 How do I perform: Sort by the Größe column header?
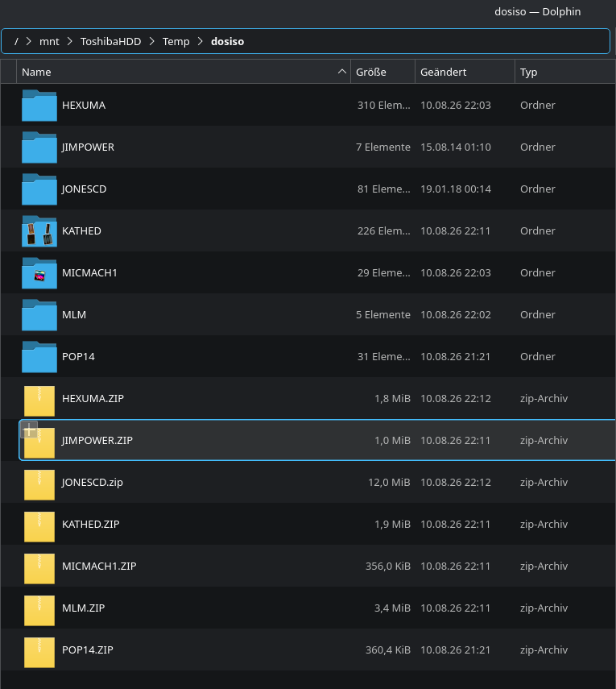(x=382, y=72)
